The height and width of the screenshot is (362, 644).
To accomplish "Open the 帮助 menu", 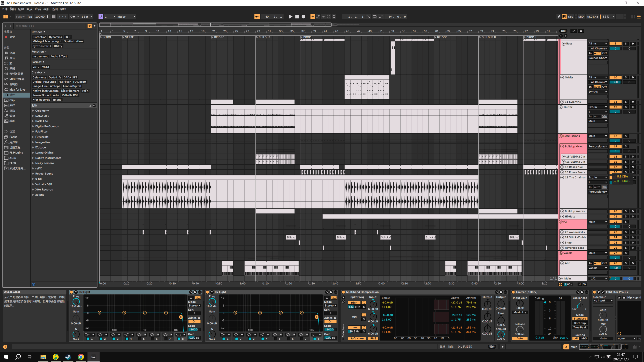I will point(63,9).
